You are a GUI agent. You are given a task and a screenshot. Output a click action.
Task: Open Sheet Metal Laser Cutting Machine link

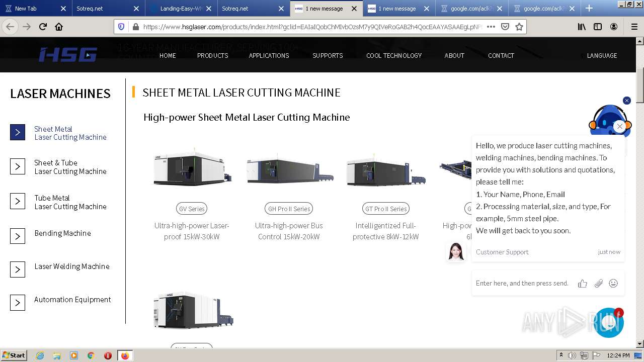(70, 133)
